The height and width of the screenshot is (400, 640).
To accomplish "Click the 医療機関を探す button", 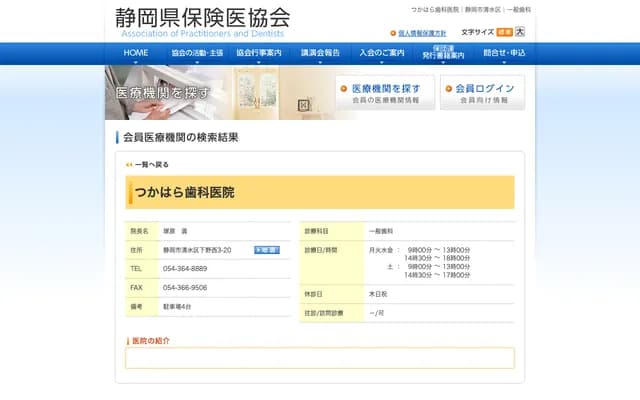I will [386, 93].
